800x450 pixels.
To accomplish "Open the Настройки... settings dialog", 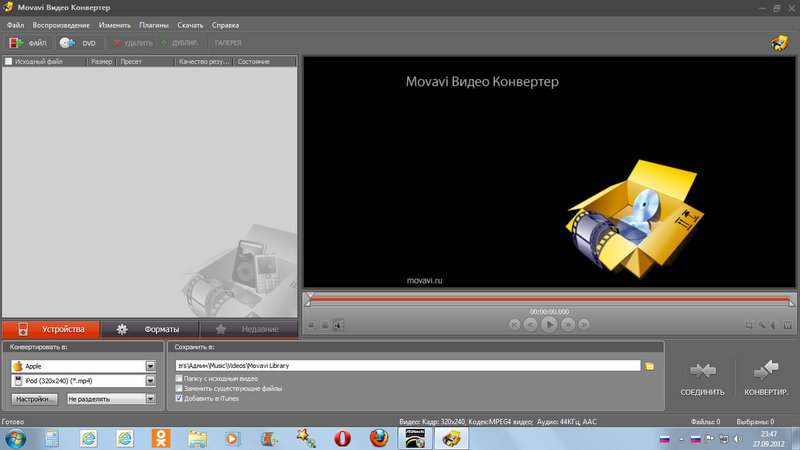I will (x=34, y=399).
